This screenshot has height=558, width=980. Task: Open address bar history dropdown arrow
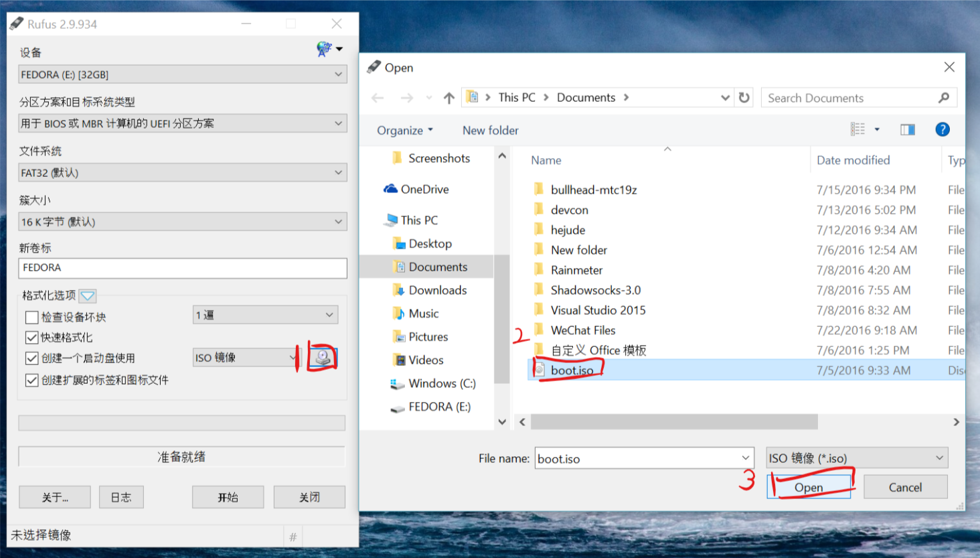725,98
